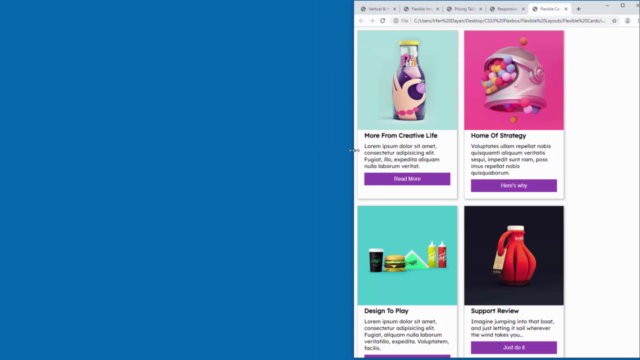This screenshot has height=360, width=640.
Task: Bookmark this page with the star icon
Action: [614, 21]
